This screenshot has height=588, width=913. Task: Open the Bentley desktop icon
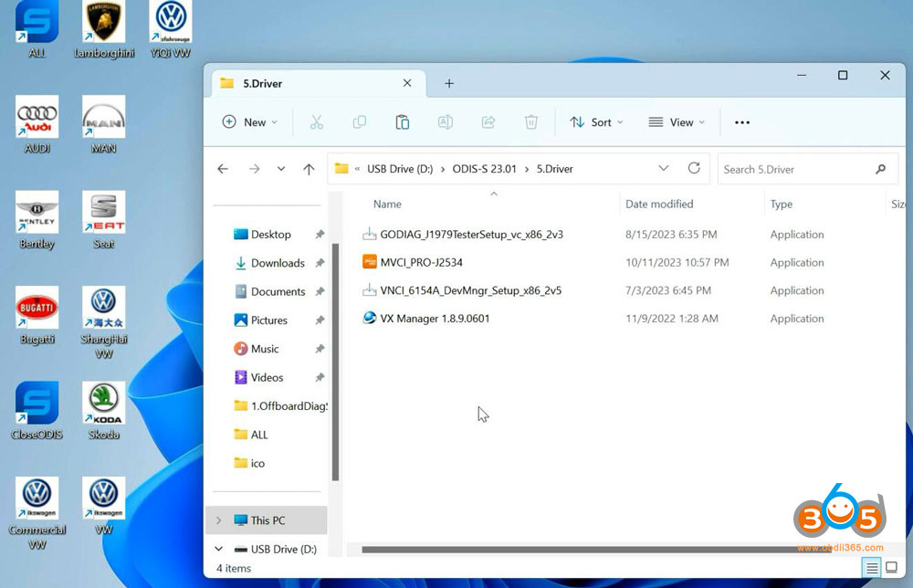37,213
